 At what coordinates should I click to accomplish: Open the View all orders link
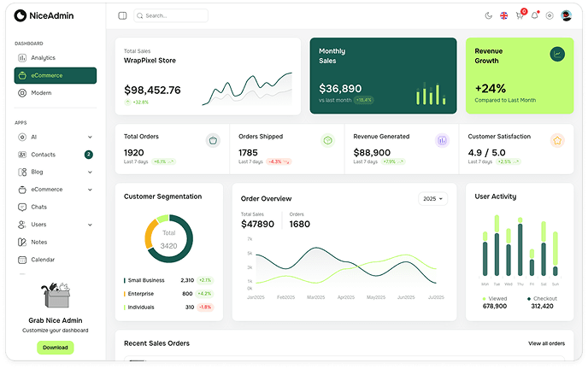pos(546,343)
